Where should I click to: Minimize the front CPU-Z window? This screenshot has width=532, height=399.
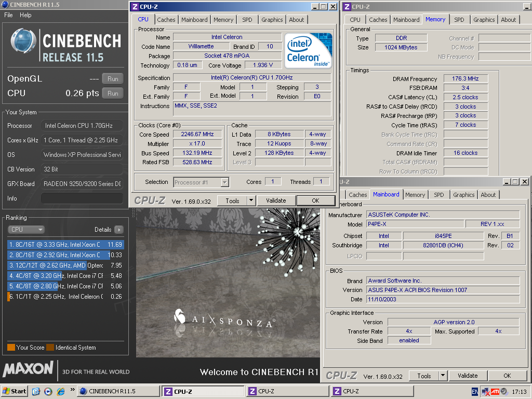(315, 6)
